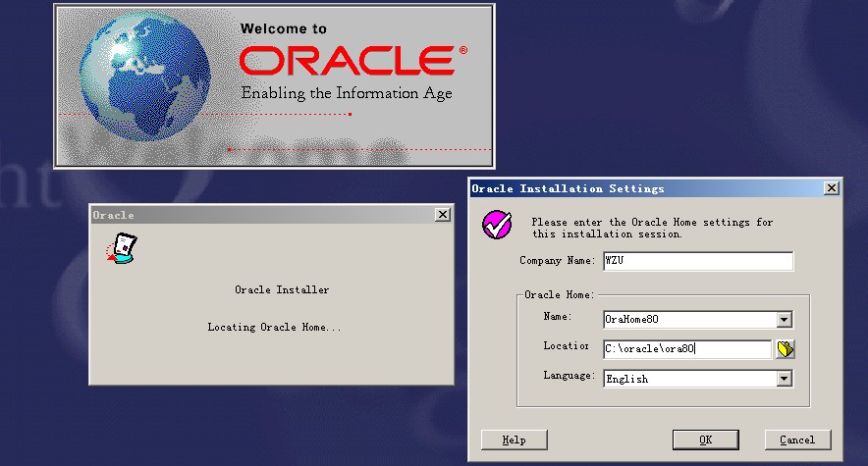
Task: Click the 'Company Name:' label
Action: (x=557, y=260)
